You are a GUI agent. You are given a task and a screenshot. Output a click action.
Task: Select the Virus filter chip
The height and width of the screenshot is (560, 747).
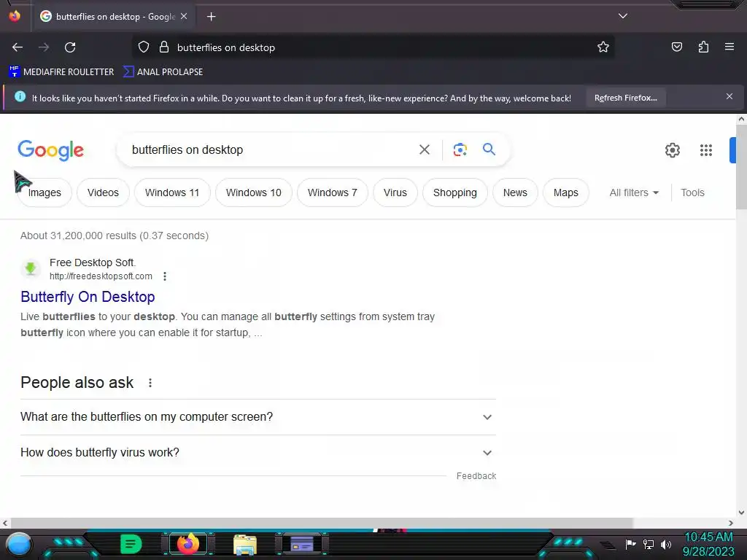click(395, 192)
